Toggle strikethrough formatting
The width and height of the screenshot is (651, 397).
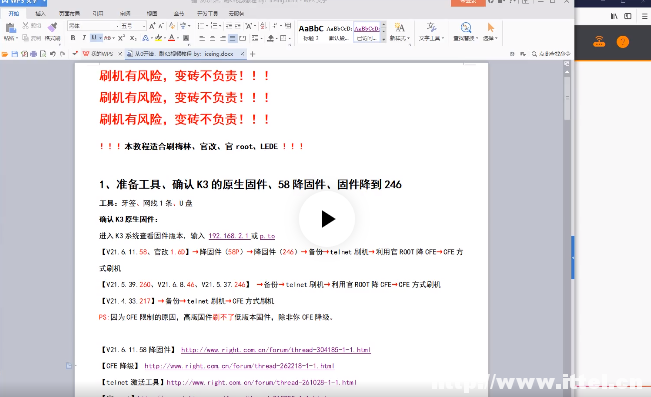[108, 38]
